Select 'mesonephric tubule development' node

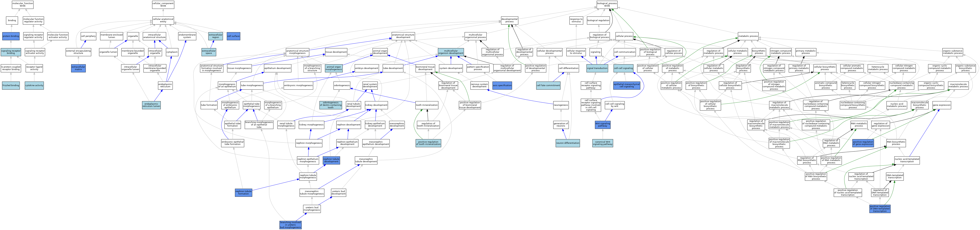366,160
